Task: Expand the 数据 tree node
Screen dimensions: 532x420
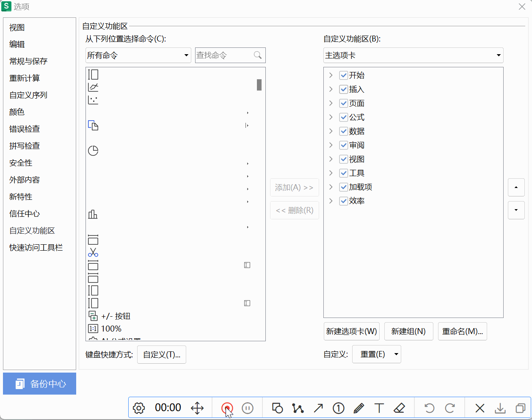Action: click(331, 131)
